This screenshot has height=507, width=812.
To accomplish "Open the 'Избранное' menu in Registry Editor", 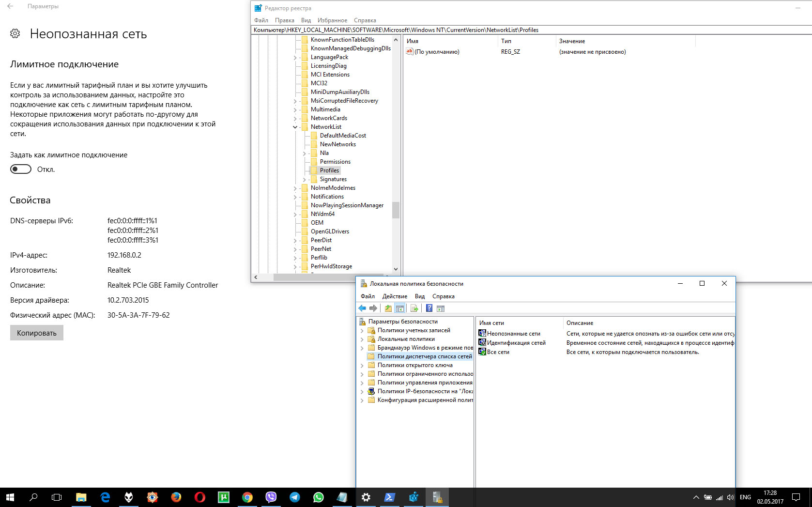I will pyautogui.click(x=332, y=20).
